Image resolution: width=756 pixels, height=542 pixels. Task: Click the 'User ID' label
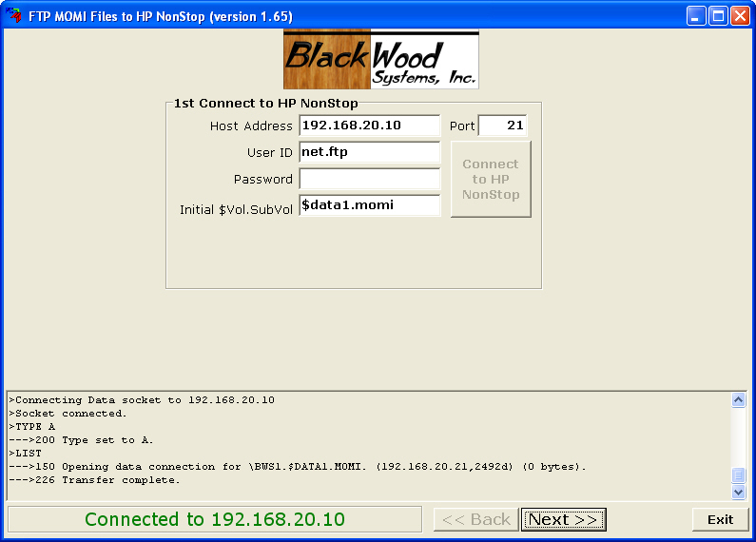click(x=270, y=152)
